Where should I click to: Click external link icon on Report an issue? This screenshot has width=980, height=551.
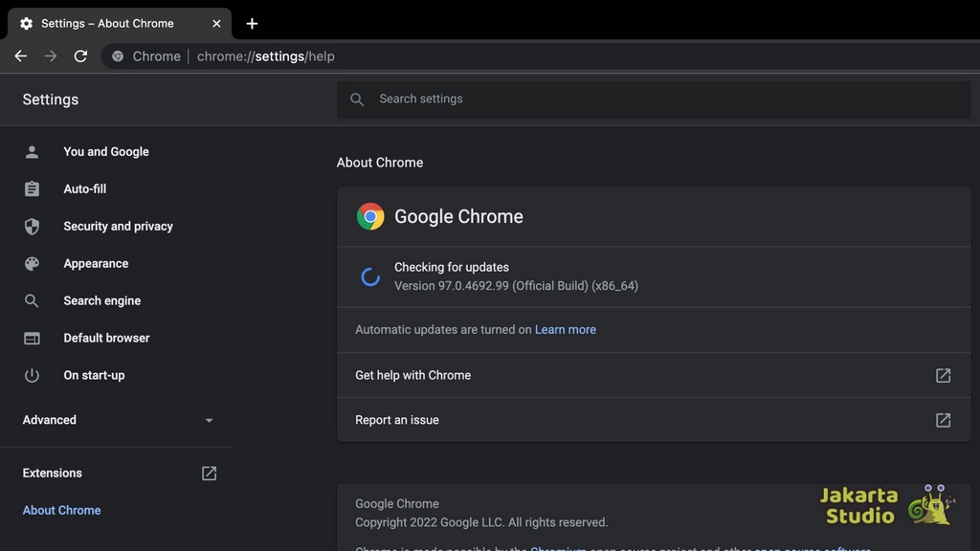click(x=943, y=421)
